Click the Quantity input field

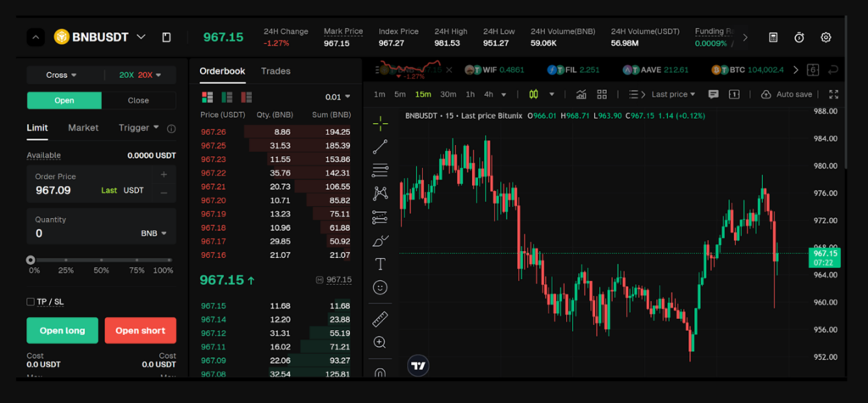(x=102, y=227)
